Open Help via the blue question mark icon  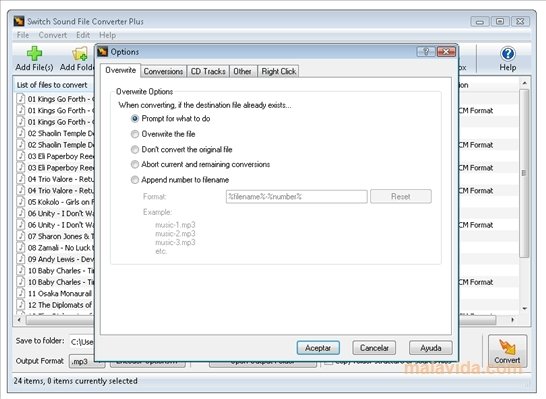[508, 54]
